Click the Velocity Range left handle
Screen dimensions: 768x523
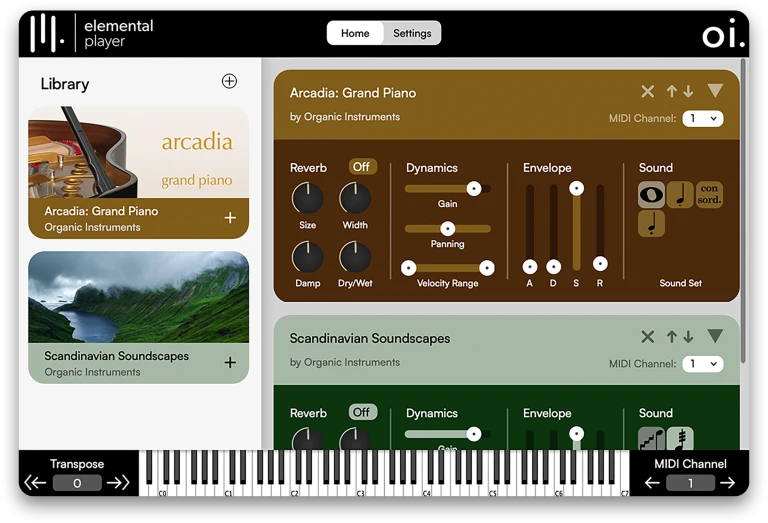408,268
